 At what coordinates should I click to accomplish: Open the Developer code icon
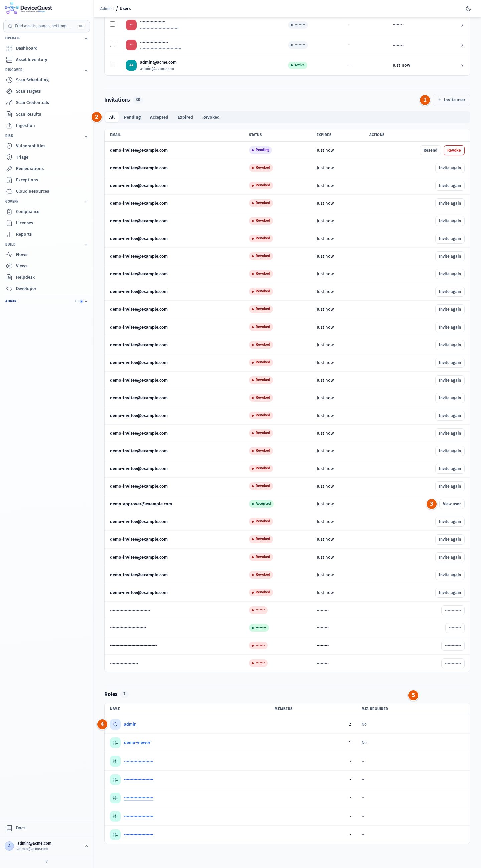9,288
